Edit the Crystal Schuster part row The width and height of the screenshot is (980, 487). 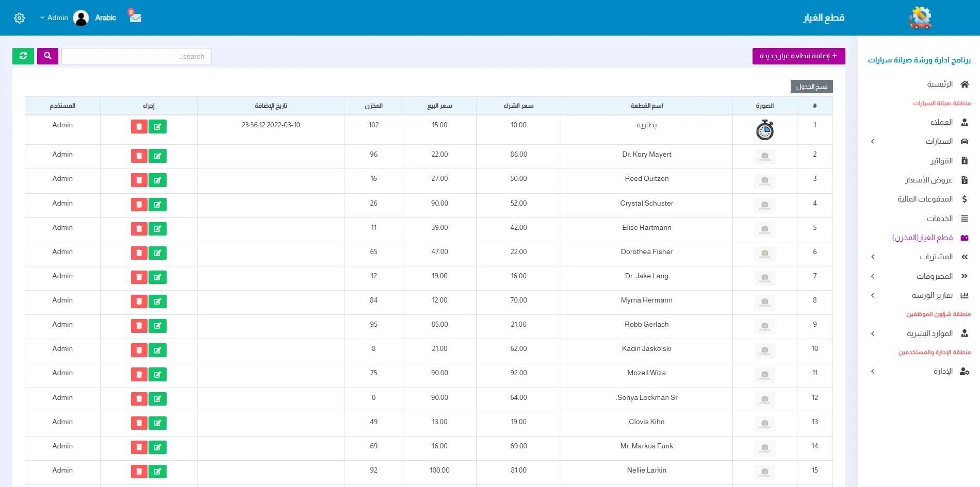157,205
